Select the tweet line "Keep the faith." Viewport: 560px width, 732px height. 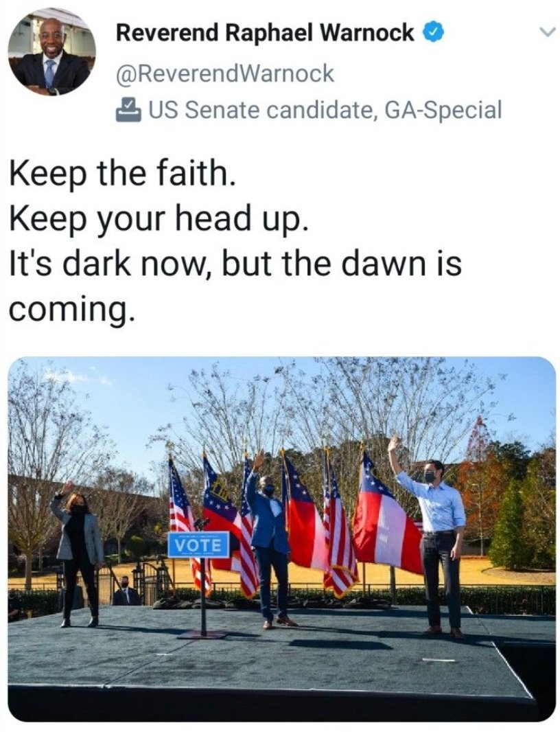tap(120, 174)
